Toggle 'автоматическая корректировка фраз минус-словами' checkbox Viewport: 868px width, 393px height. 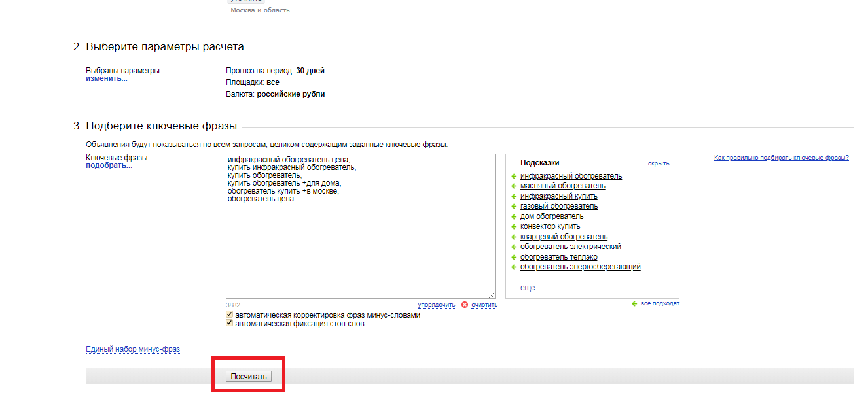pyautogui.click(x=229, y=315)
